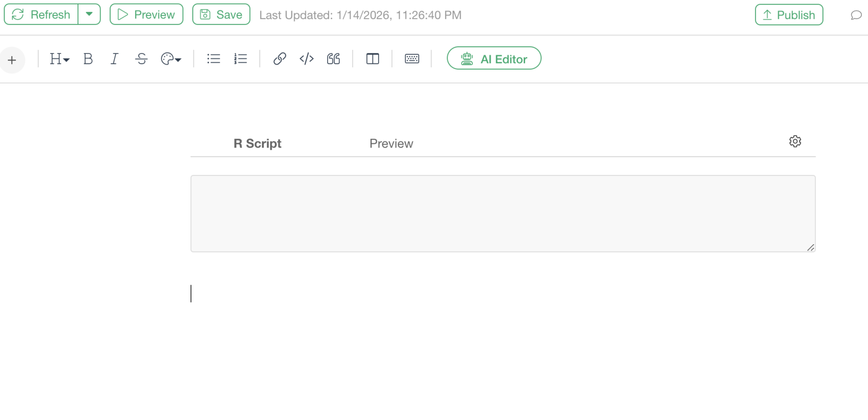Insert a column layout
The height and width of the screenshot is (420, 868).
372,59
